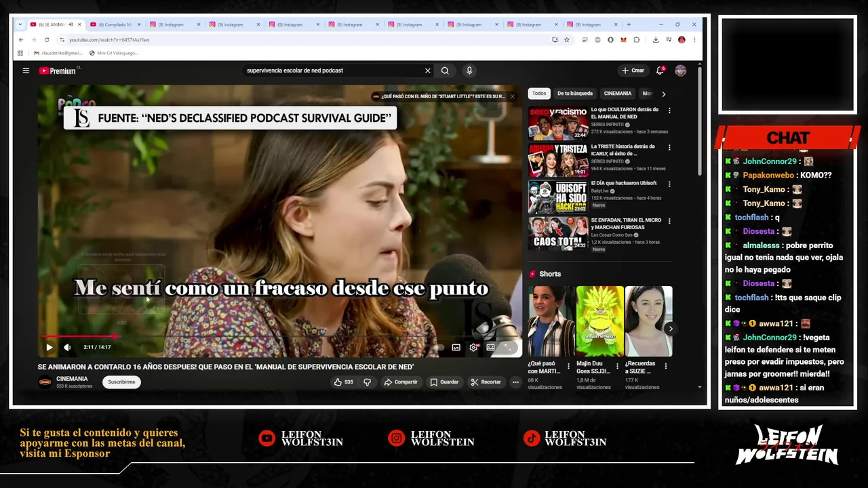868x488 pixels.
Task: Reload the page in the browser
Action: 47,40
